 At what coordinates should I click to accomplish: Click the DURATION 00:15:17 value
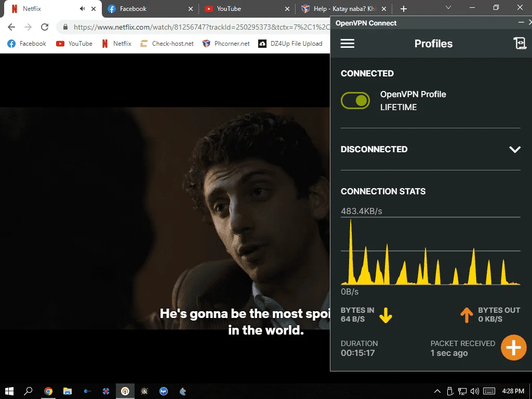(357, 353)
